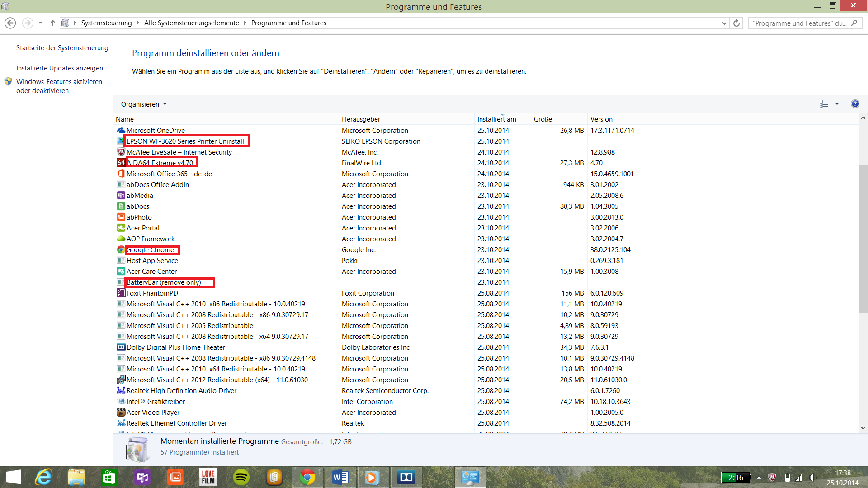Sort list by Größe column header
Viewport: 868px width, 488px height.
[542, 119]
